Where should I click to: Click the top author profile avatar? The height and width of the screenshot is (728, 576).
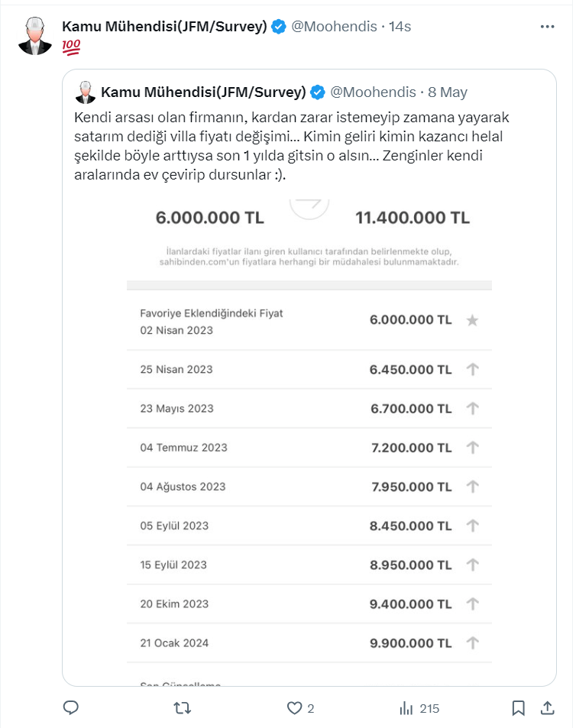34,37
